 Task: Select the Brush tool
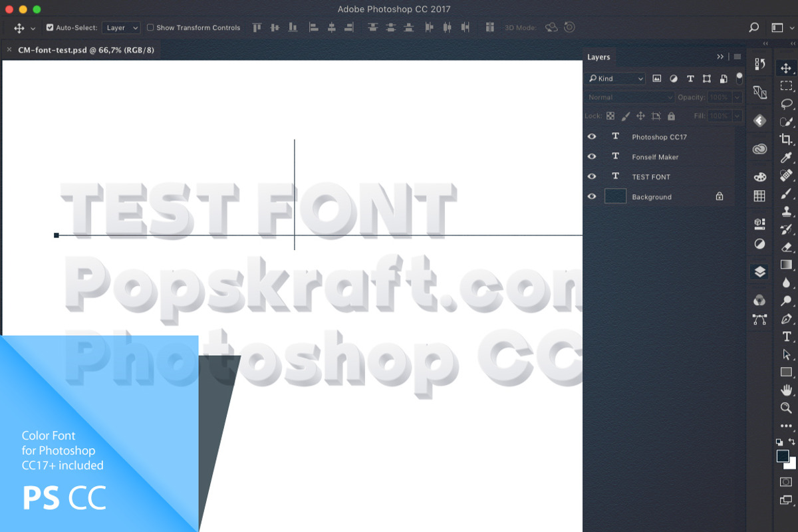[x=786, y=194]
